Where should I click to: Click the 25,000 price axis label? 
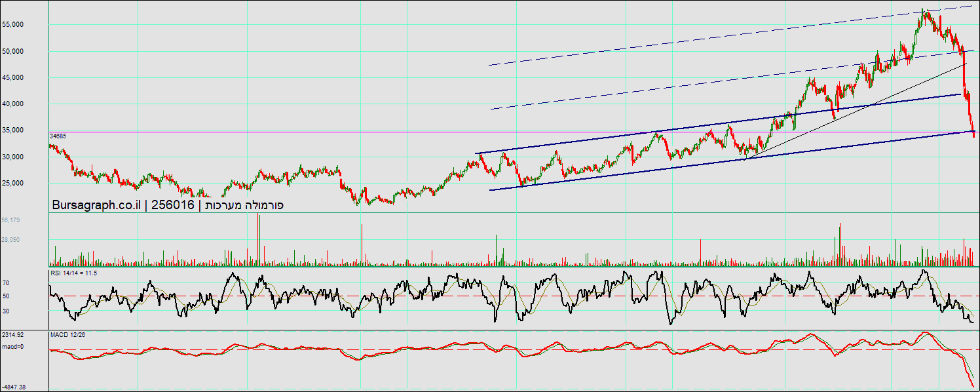click(x=13, y=183)
